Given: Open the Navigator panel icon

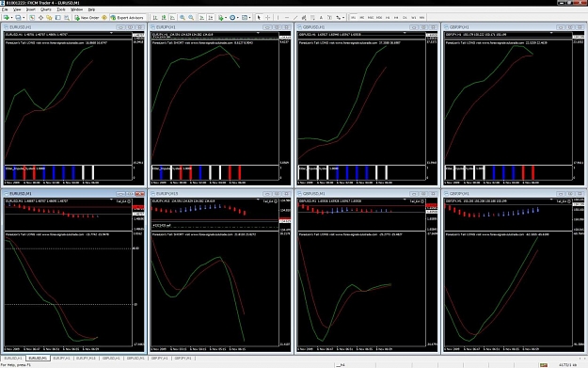Looking at the screenshot, I should coord(49,17).
